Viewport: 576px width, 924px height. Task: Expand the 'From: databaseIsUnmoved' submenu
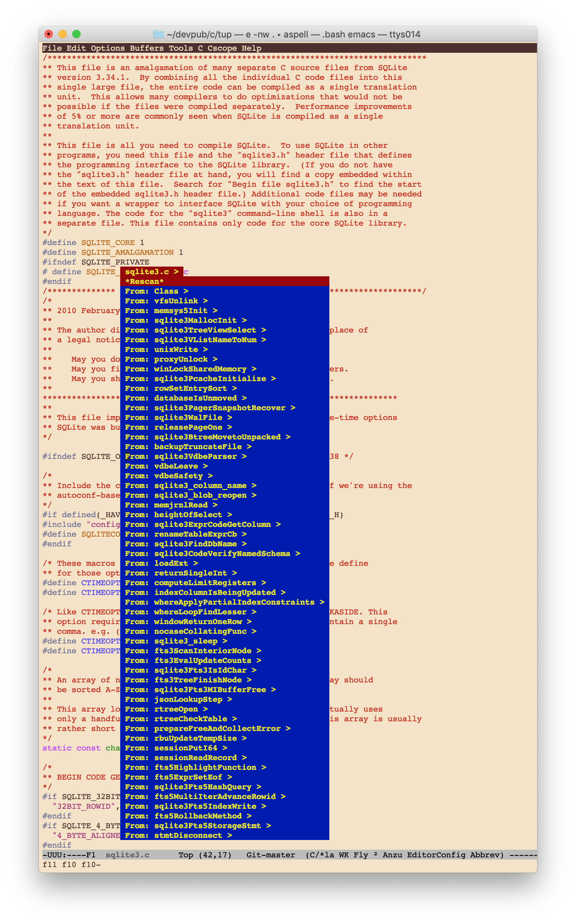click(x=225, y=398)
